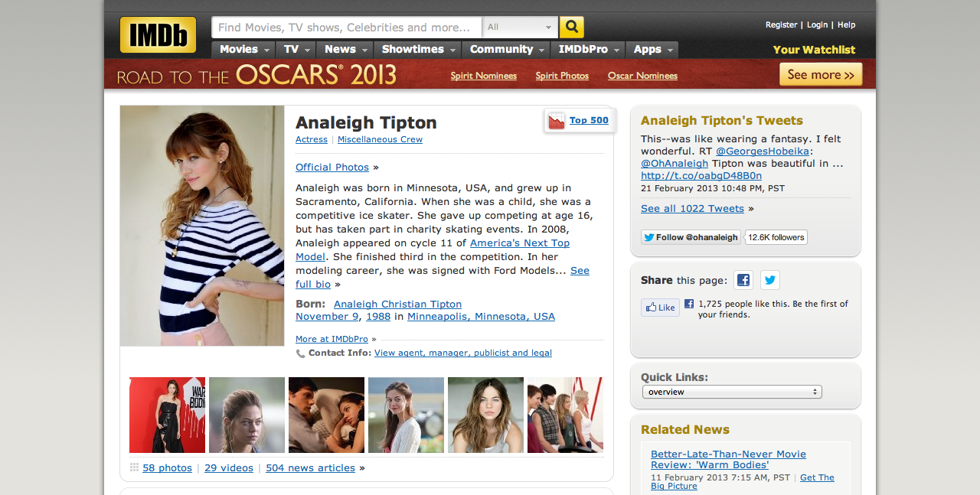
Task: Expand the IMDbPro menu
Action: coord(588,50)
